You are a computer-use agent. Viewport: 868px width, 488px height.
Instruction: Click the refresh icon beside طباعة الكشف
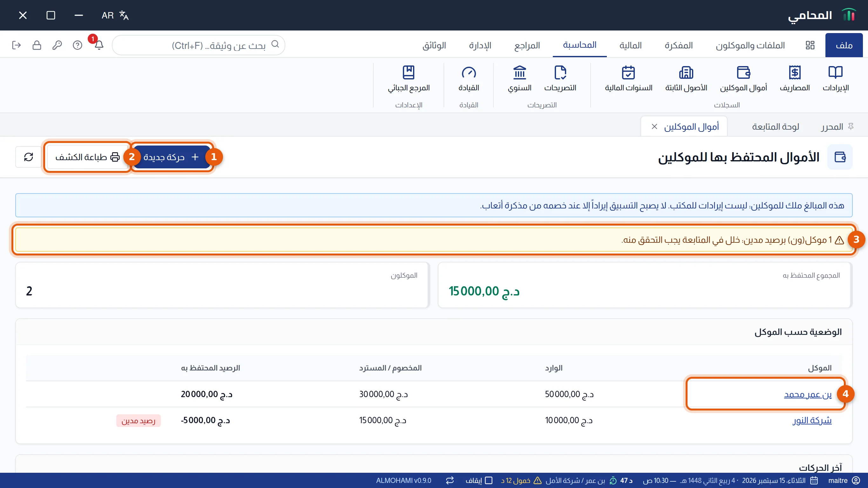29,157
